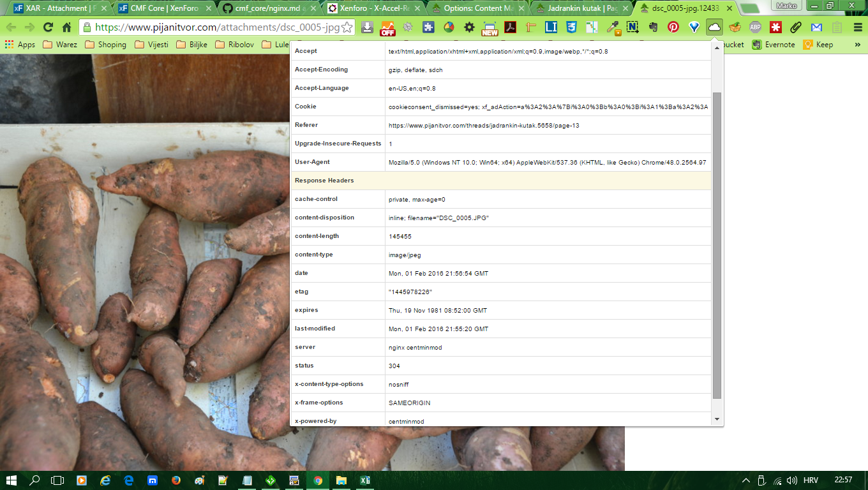The width and height of the screenshot is (868, 490).
Task: Bookmark this page with the star icon
Action: click(x=347, y=27)
